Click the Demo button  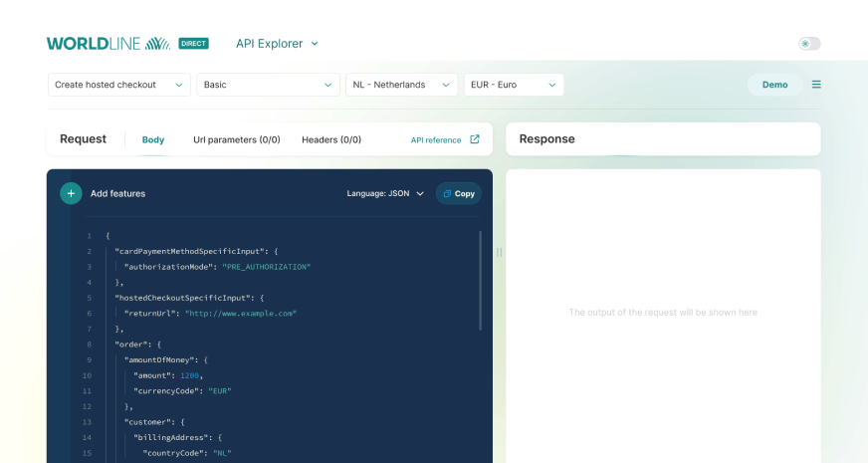point(774,85)
